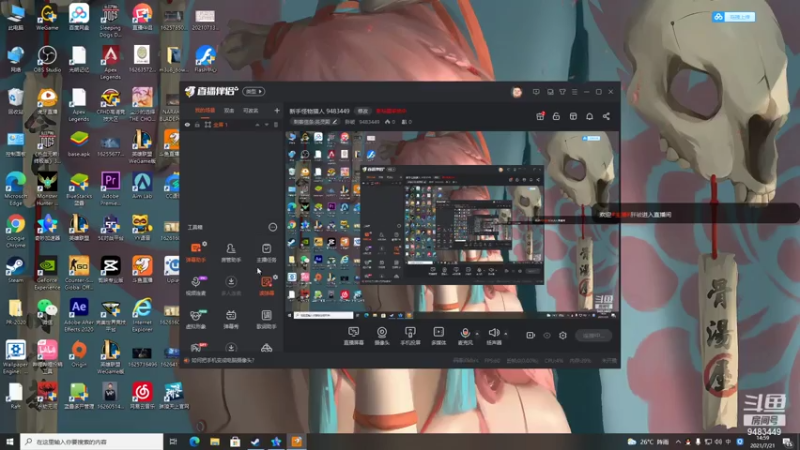Open the skin shirt icon in title bar

562,92
